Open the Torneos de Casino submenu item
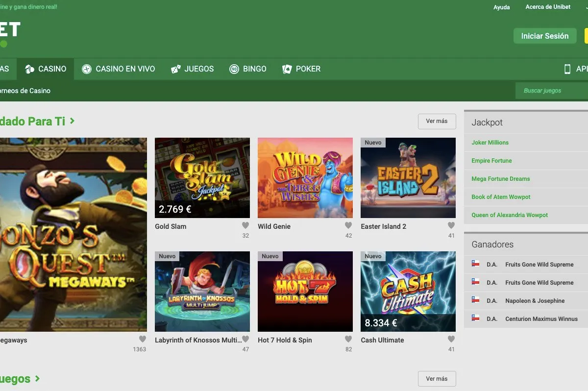 pos(24,91)
